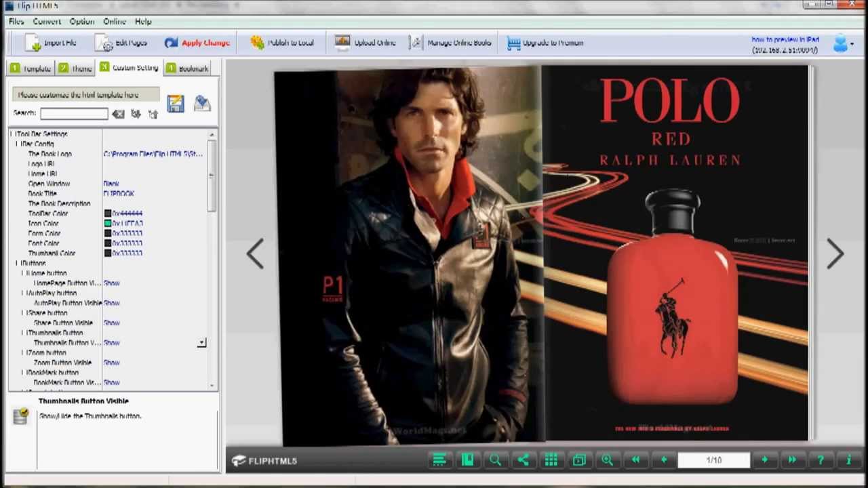Click the Thumbnail Color swatch

coord(108,253)
